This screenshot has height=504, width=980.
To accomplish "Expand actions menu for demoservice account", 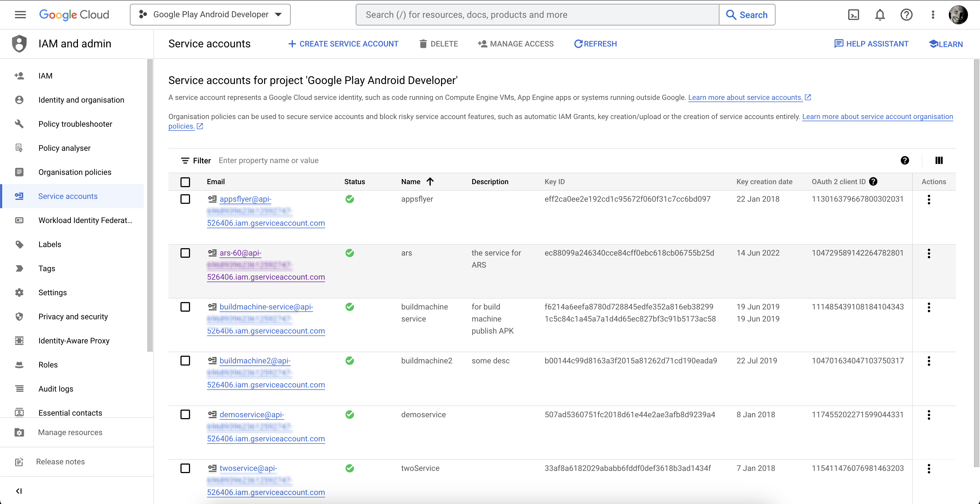I will (x=929, y=415).
